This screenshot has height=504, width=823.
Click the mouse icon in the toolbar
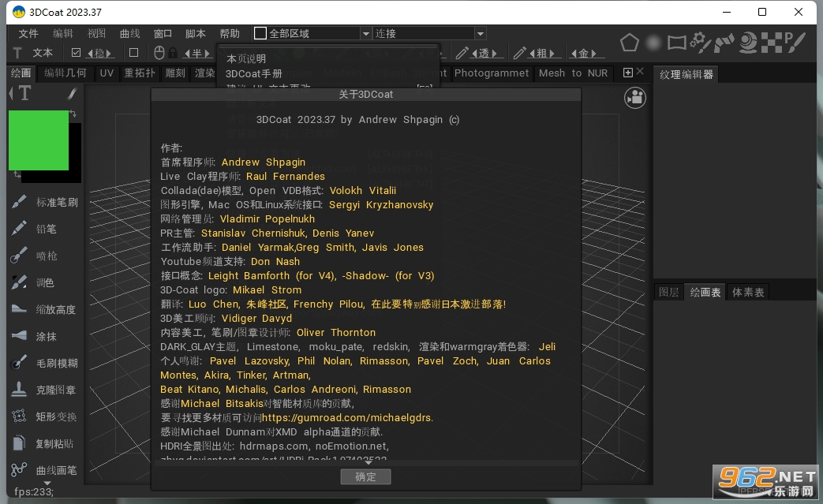[159, 52]
